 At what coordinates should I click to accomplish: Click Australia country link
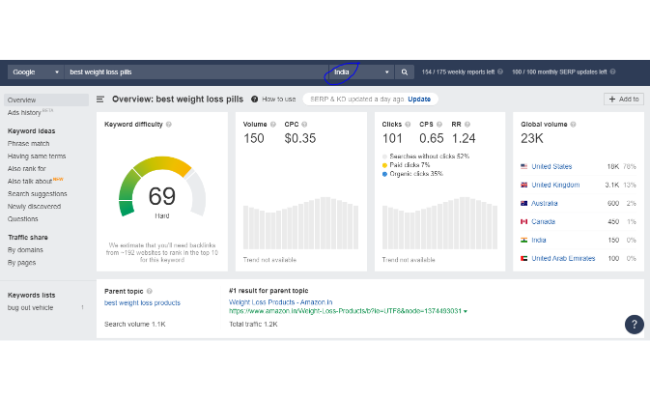click(x=544, y=203)
